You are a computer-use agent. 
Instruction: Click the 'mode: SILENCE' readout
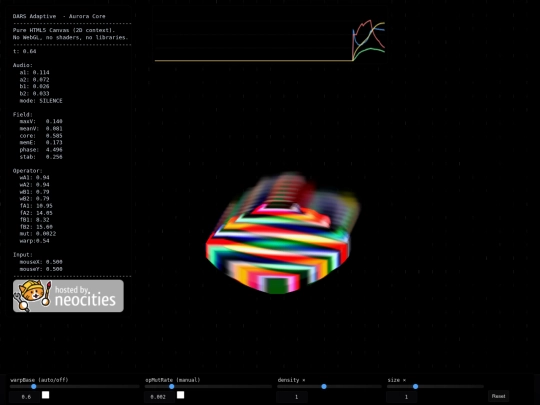pyautogui.click(x=41, y=101)
